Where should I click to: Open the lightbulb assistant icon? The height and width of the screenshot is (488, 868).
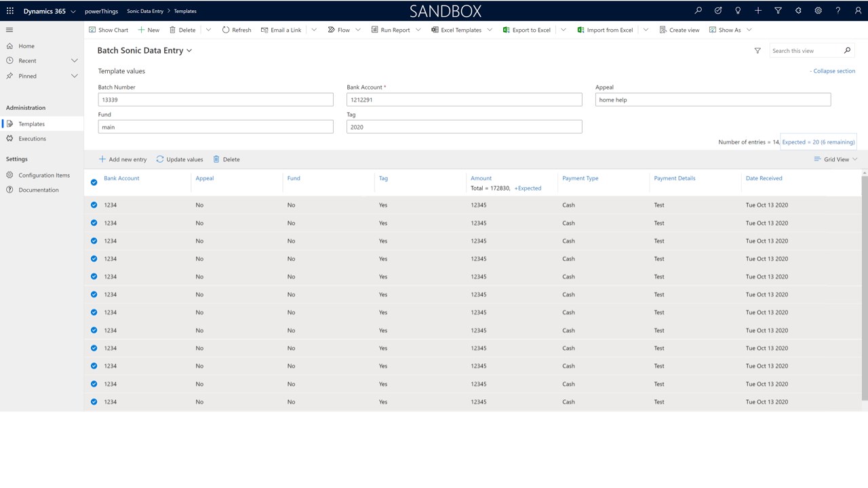tap(738, 11)
